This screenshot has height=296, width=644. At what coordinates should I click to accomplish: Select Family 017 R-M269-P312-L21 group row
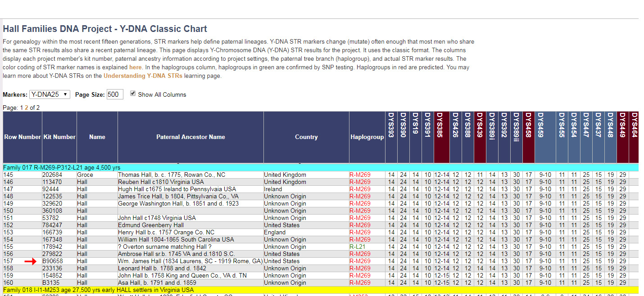coord(320,167)
